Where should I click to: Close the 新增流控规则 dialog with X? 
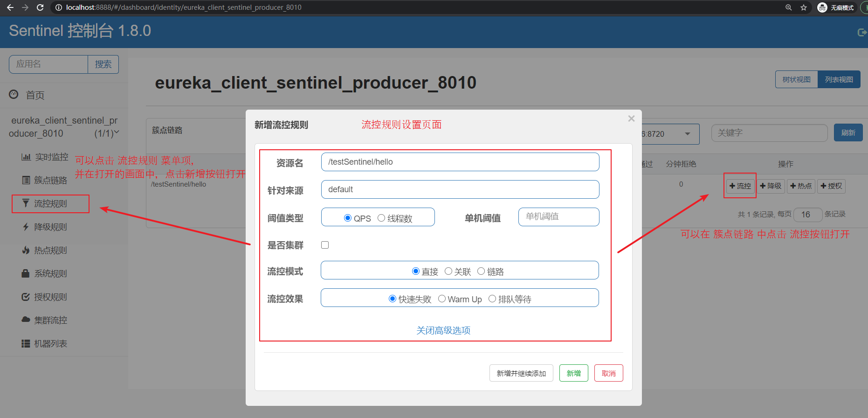point(631,118)
